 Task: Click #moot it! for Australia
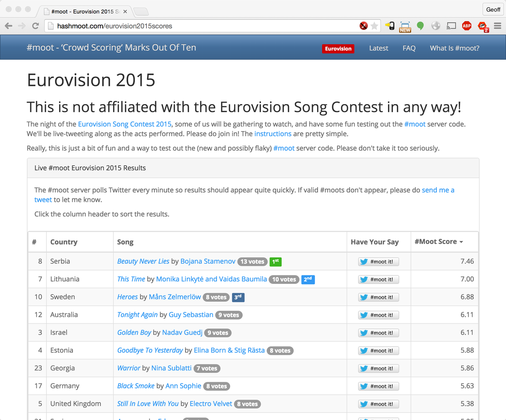379,315
